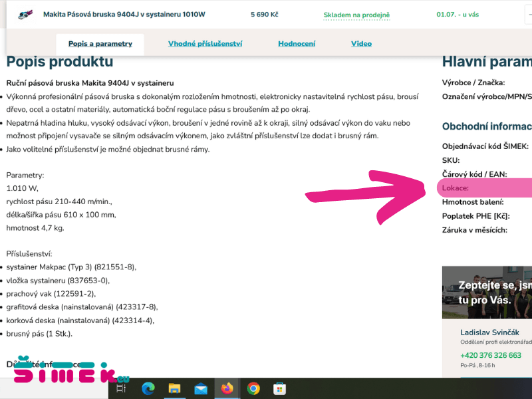
Task: Open the Mail app on the taskbar
Action: [201, 388]
